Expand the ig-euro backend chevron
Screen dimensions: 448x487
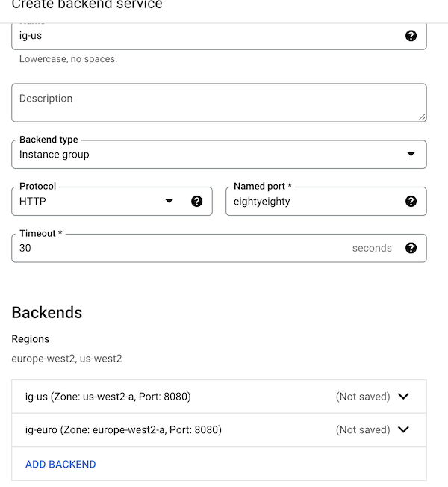[x=403, y=429]
